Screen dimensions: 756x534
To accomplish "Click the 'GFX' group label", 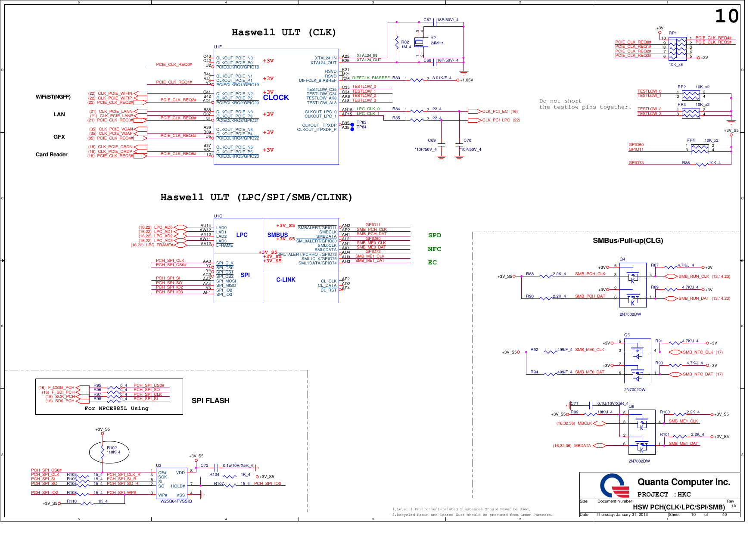I will pos(59,137).
